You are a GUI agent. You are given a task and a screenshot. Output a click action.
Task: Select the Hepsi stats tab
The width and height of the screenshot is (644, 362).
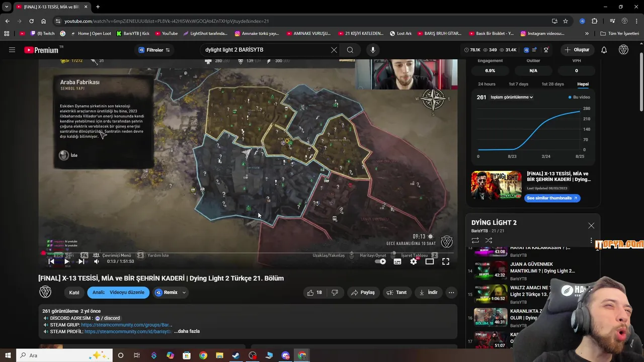(583, 84)
